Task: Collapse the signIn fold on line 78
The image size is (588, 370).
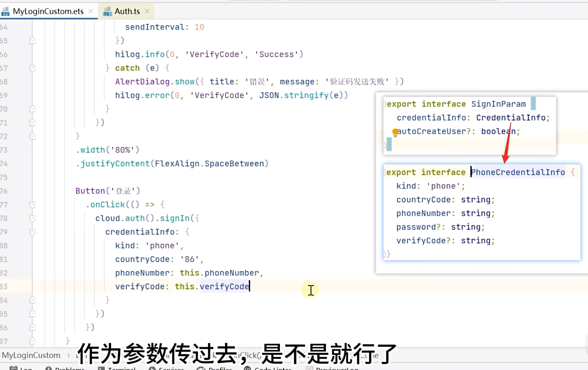Action: coord(32,218)
